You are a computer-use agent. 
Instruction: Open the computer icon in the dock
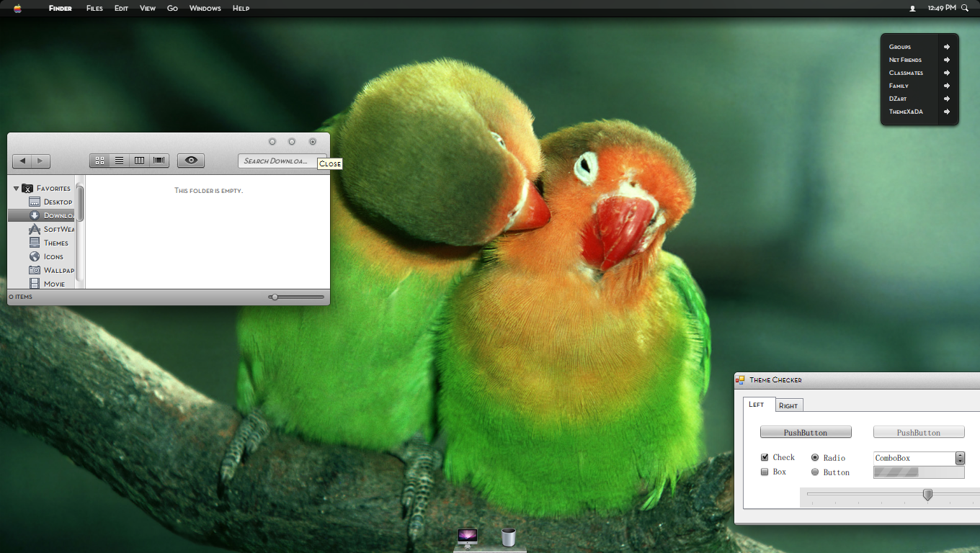click(x=468, y=538)
